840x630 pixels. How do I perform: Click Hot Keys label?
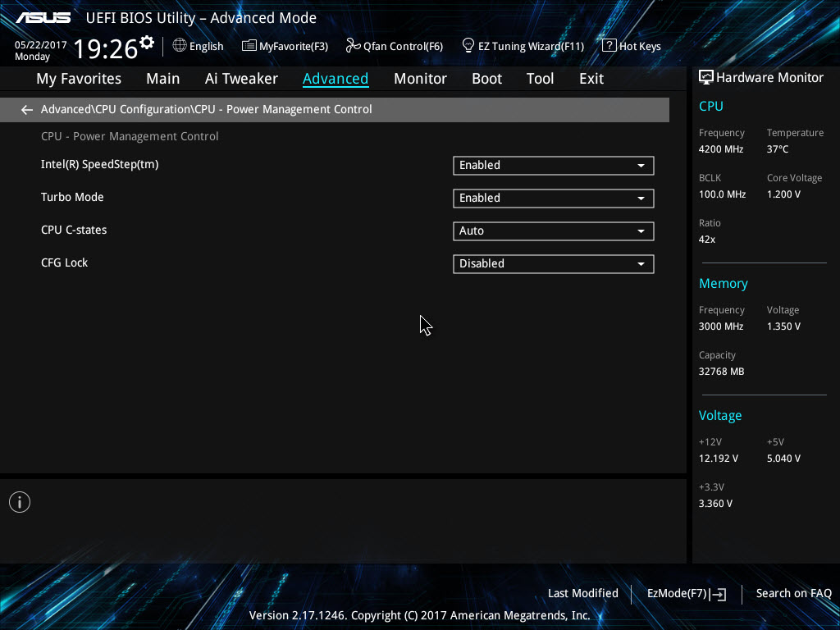click(640, 47)
